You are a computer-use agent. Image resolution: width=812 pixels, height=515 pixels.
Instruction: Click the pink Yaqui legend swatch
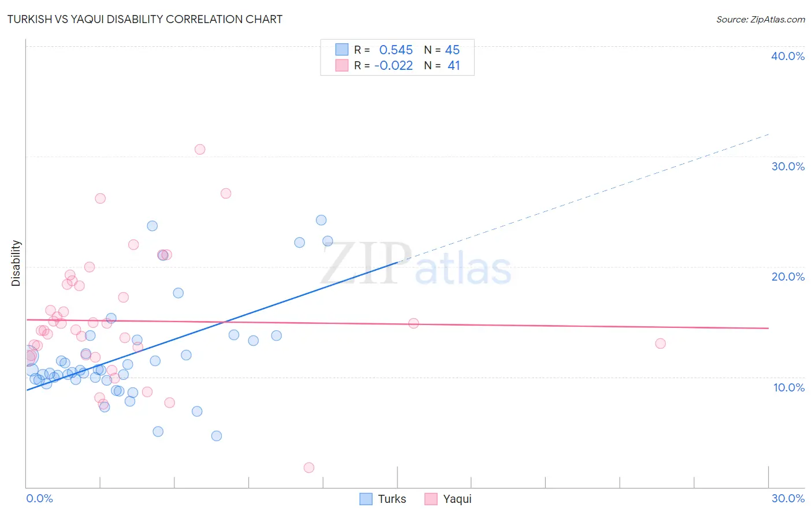tap(431, 499)
